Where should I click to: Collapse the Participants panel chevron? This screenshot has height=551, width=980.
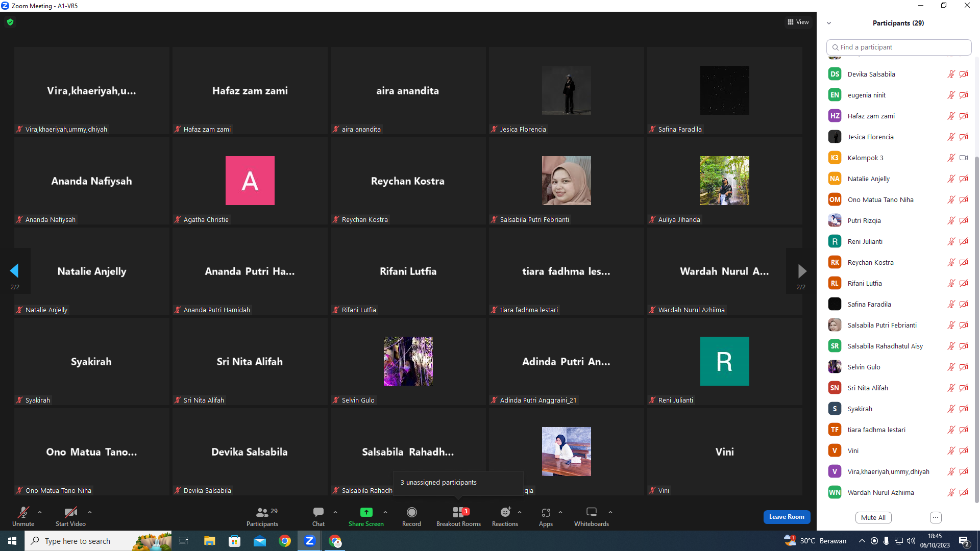click(829, 23)
